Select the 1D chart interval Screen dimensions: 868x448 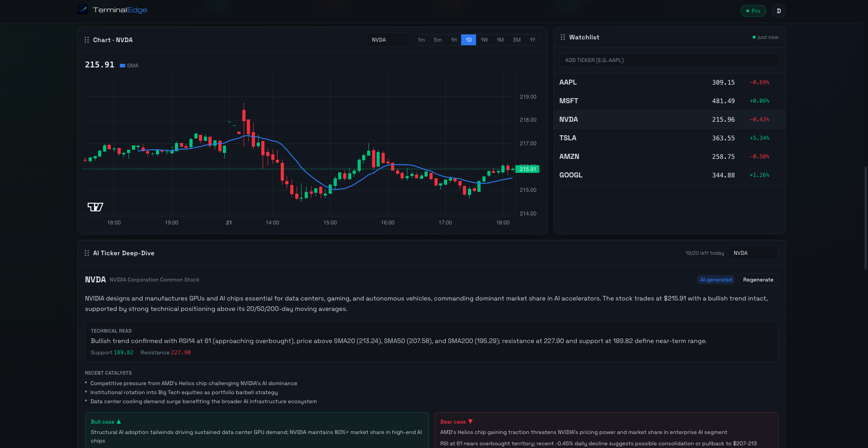tap(469, 40)
